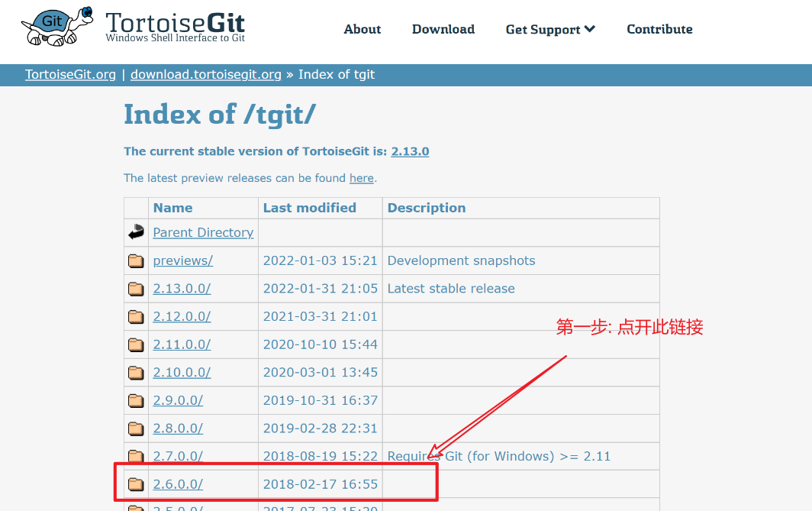The height and width of the screenshot is (511, 812).
Task: Open the download.tortoisegit.org breadcrumb link
Action: pyautogui.click(x=206, y=75)
